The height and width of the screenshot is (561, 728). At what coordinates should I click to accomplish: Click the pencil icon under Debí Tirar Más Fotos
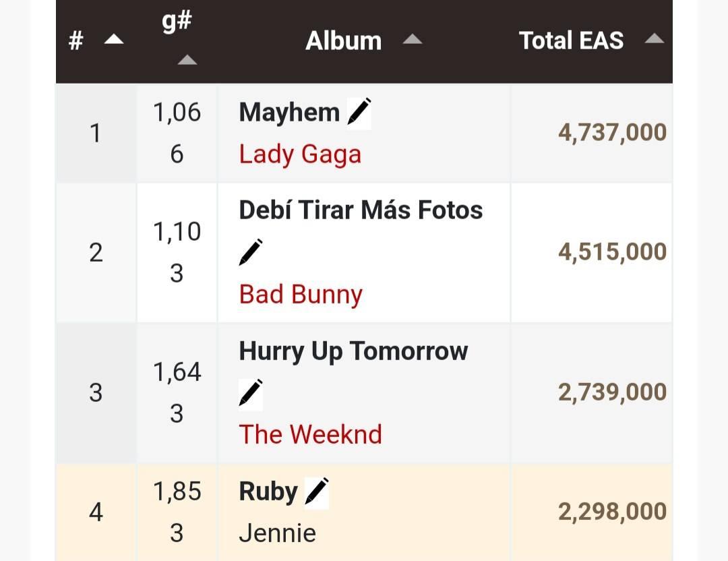point(251,253)
